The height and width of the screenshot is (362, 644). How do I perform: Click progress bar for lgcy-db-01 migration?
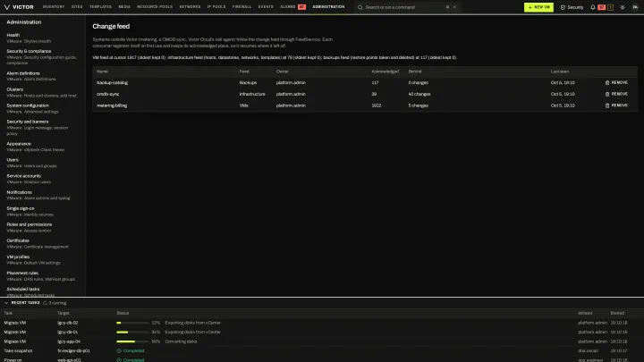click(132, 332)
